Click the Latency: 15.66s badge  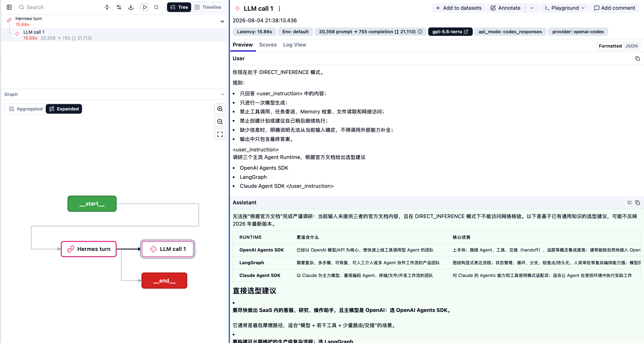(x=255, y=32)
